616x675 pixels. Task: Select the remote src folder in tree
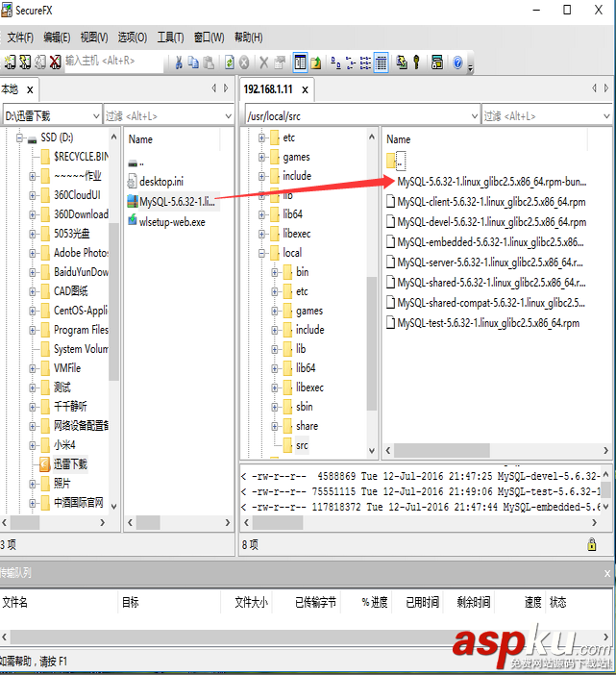(302, 445)
